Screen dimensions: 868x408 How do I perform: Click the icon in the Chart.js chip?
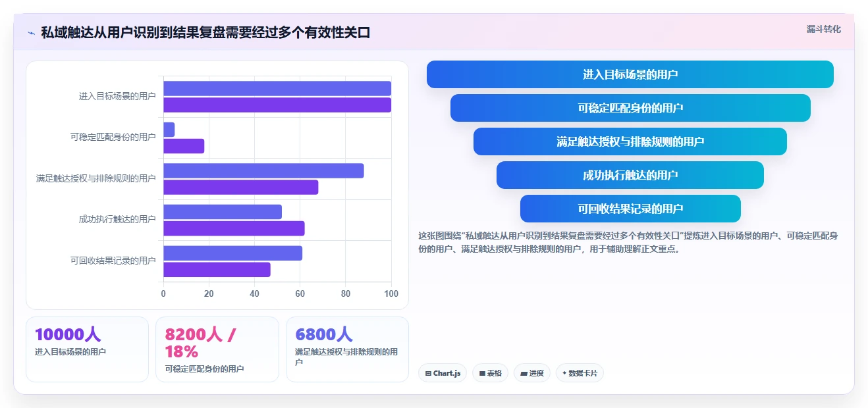[x=428, y=373]
